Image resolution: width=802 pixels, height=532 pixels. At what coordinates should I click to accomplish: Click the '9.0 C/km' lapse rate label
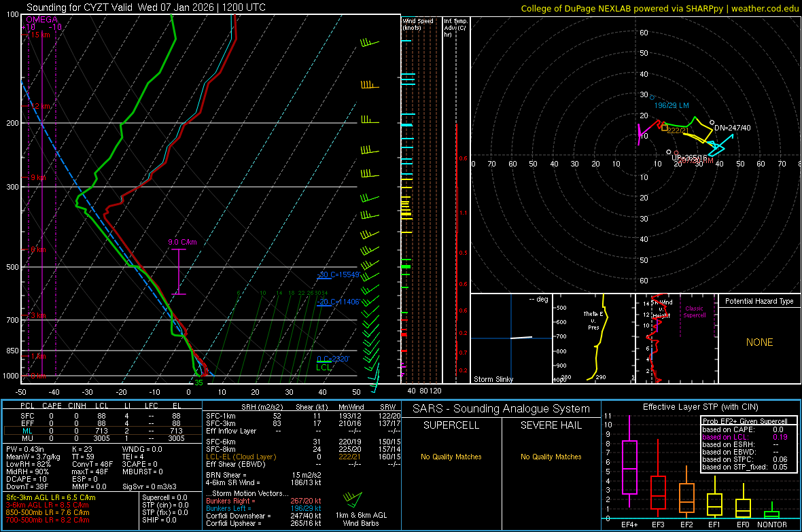click(182, 242)
